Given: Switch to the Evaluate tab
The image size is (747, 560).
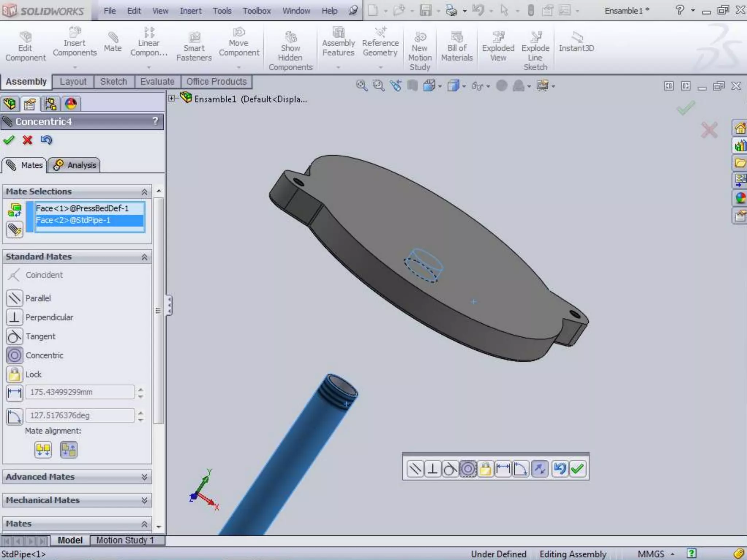Looking at the screenshot, I should [x=157, y=82].
